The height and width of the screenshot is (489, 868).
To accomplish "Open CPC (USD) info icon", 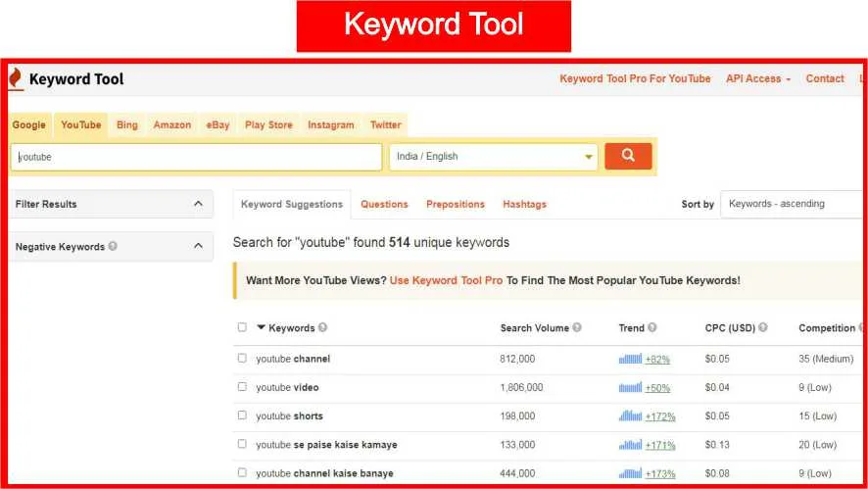I will [763, 327].
